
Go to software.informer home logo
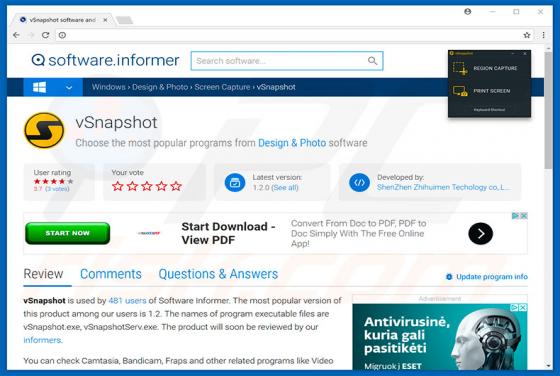tap(105, 60)
